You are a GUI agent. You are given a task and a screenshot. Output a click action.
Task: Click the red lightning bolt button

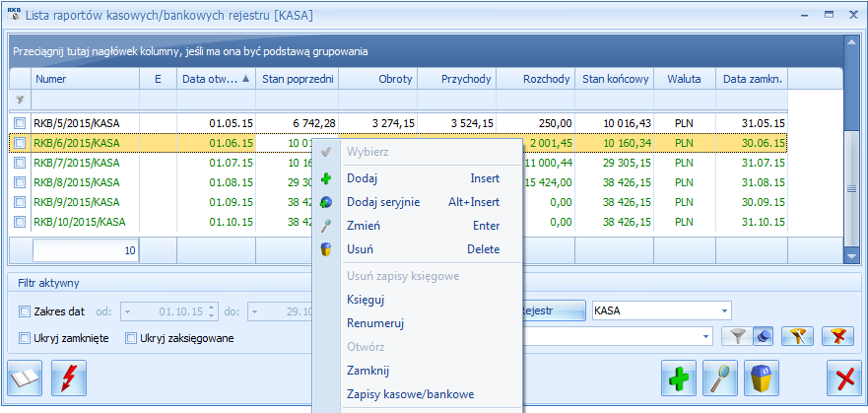[68, 379]
